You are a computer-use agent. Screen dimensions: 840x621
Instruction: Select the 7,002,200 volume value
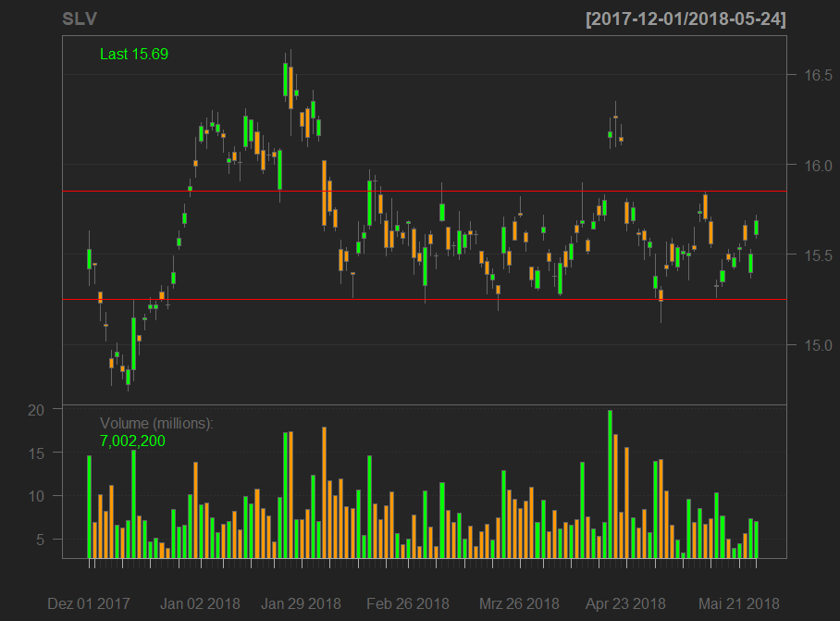(132, 441)
